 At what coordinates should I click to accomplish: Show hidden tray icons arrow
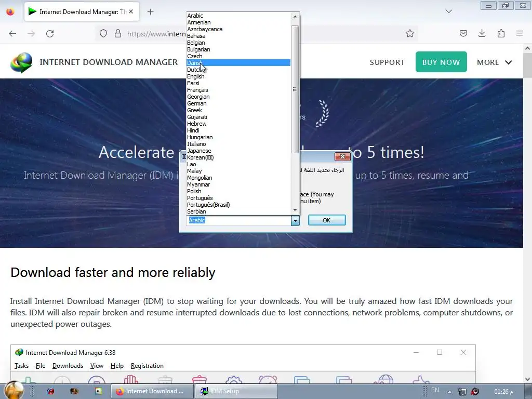449,392
